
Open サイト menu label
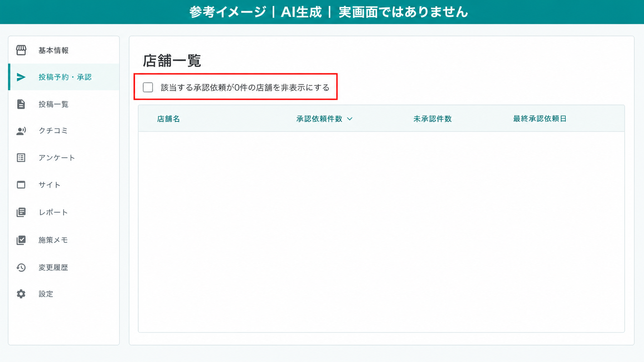point(50,185)
